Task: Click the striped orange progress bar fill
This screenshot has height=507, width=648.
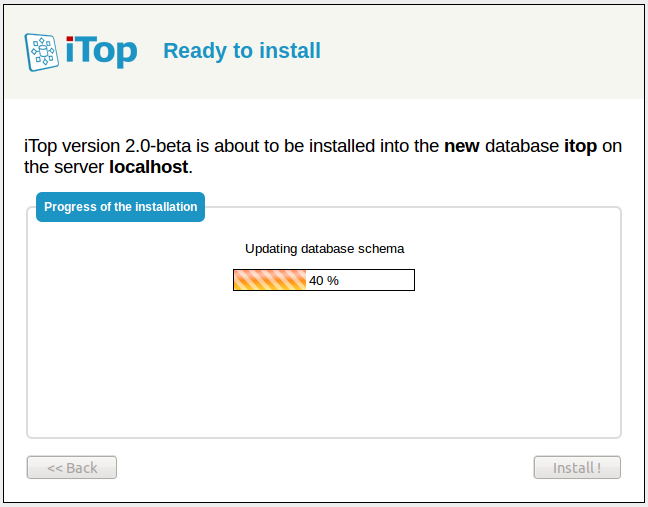Action: point(269,280)
